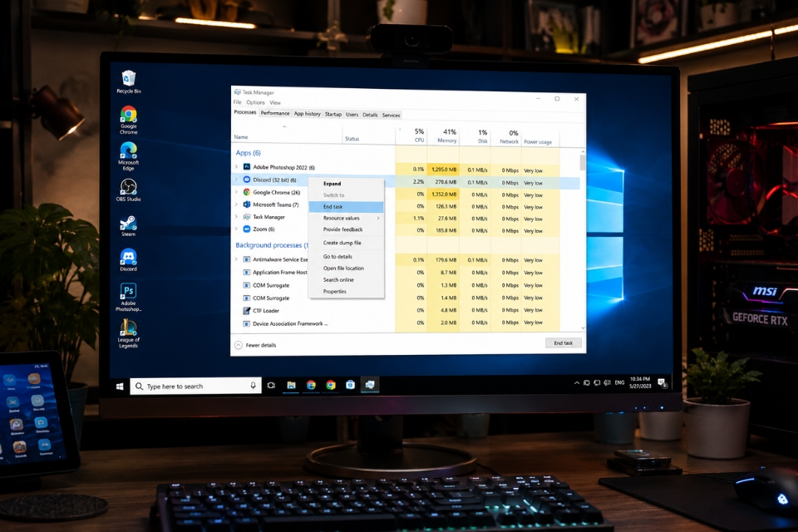798x532 pixels.
Task: Click the Zoom icon in the Zoom (6) row
Action: (x=247, y=229)
